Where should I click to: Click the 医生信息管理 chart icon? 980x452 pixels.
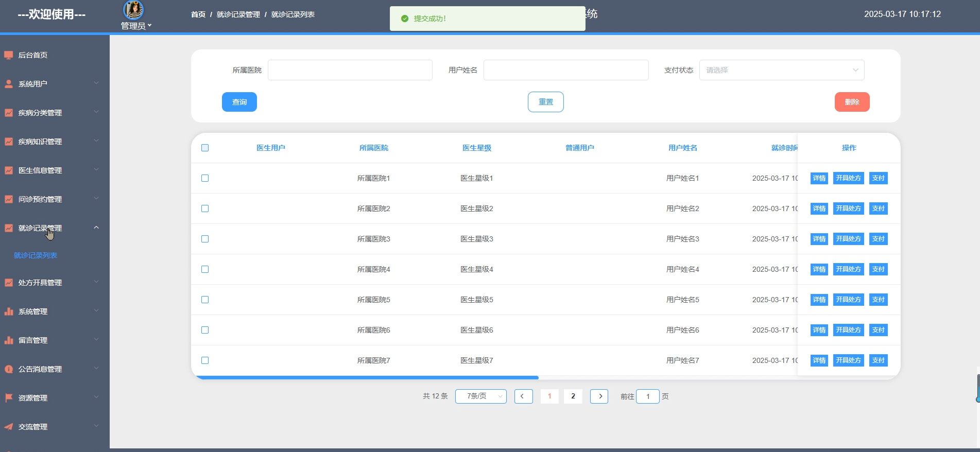(9, 170)
